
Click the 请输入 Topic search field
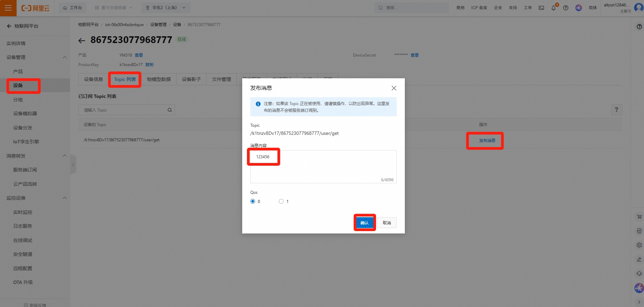tap(126, 110)
